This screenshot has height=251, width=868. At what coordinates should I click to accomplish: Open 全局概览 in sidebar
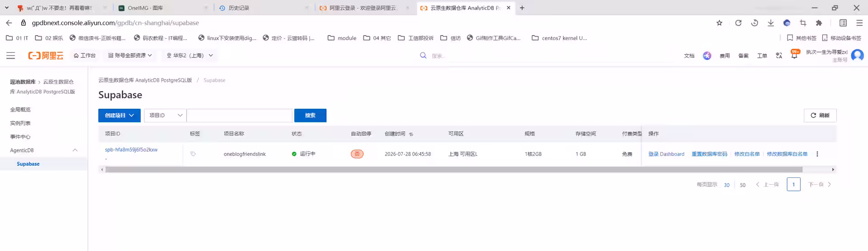coord(20,110)
